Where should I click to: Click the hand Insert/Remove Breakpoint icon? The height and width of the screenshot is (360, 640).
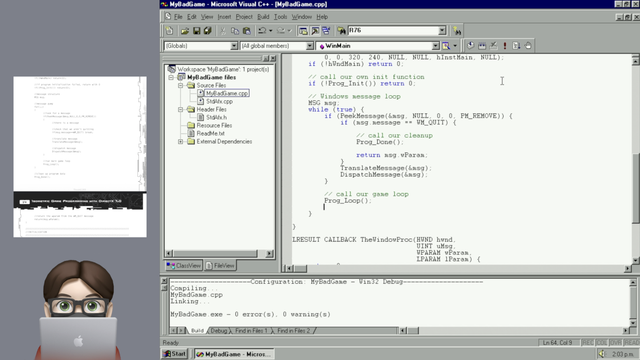[528, 46]
